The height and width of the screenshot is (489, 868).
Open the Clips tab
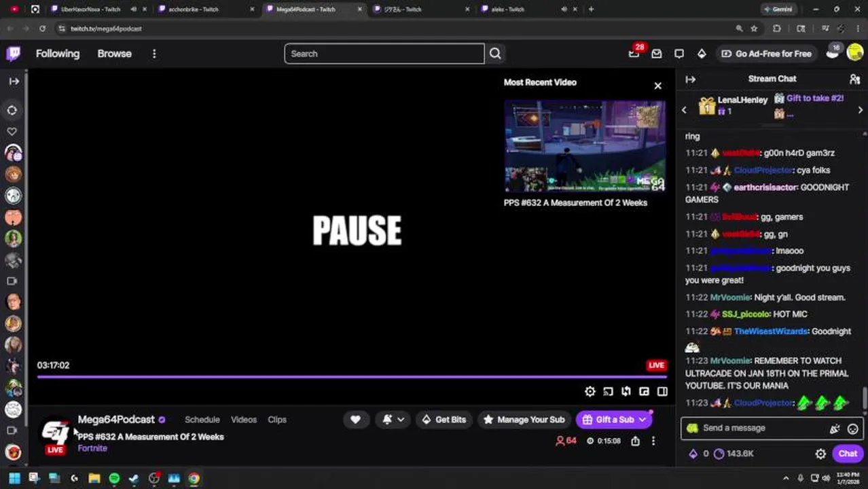point(277,420)
